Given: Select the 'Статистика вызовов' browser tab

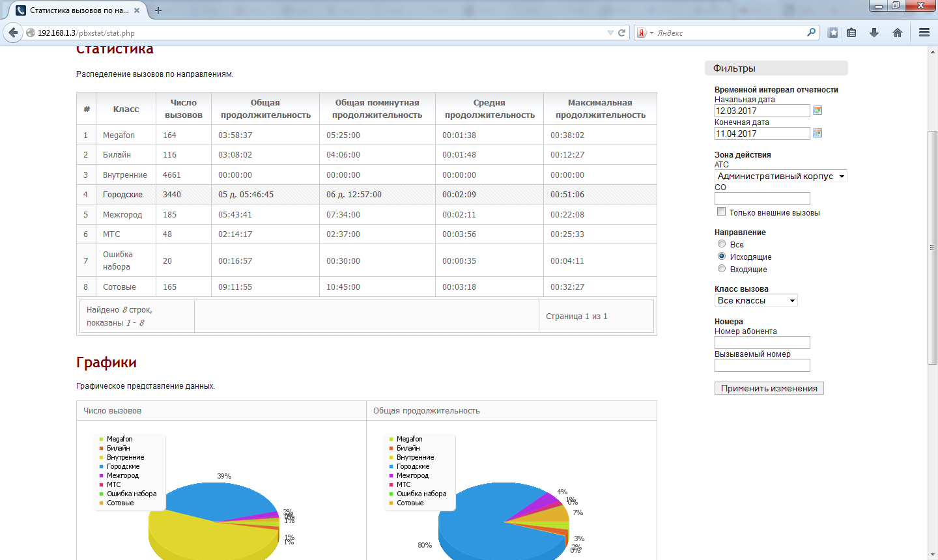Looking at the screenshot, I should tap(78, 10).
